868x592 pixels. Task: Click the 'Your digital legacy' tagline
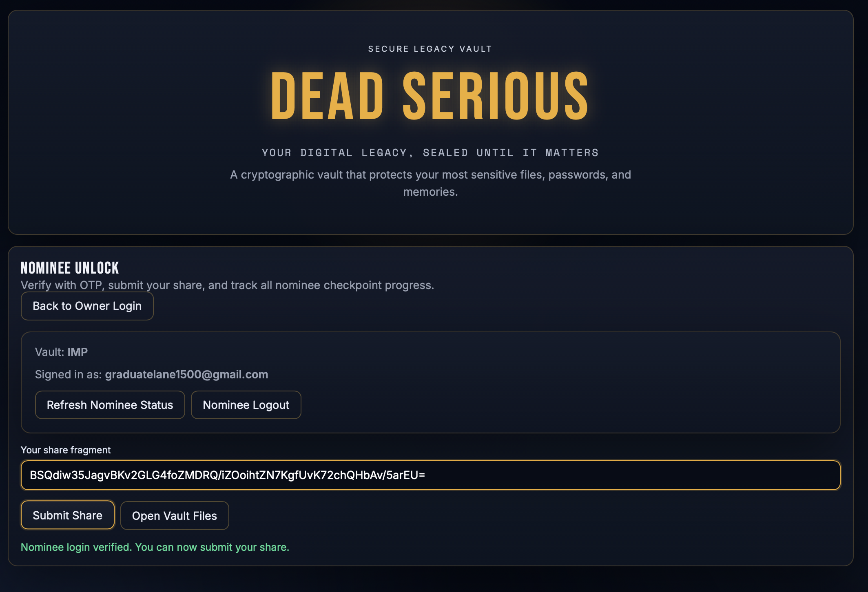click(430, 153)
